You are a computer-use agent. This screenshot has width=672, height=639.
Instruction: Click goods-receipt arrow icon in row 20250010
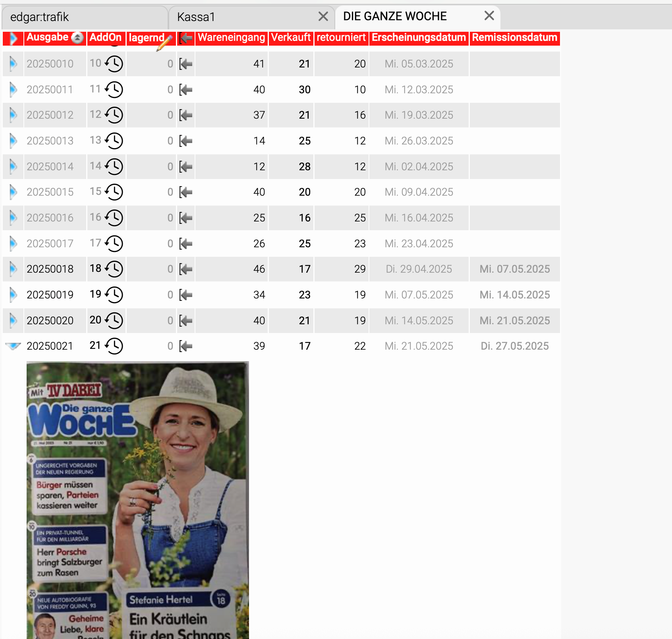[x=186, y=64]
